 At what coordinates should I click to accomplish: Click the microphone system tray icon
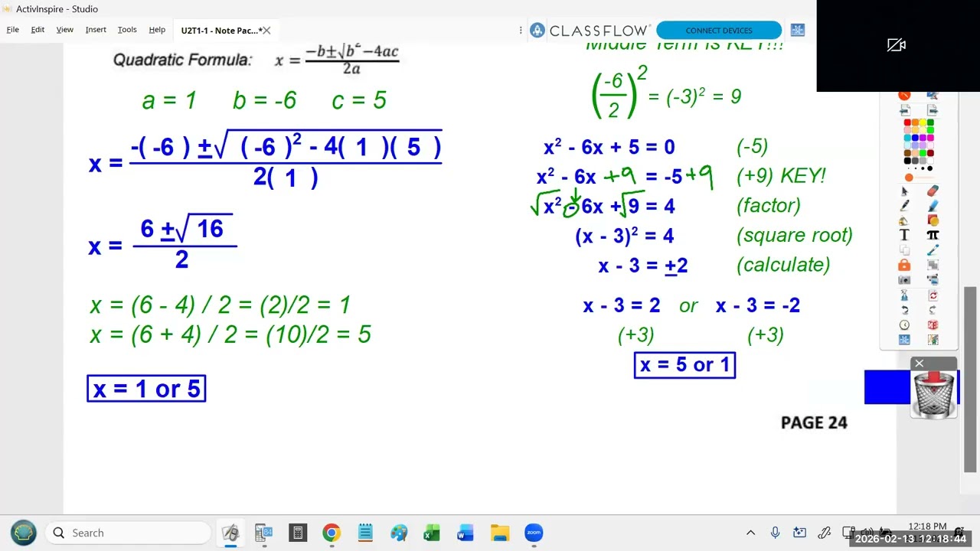click(775, 533)
